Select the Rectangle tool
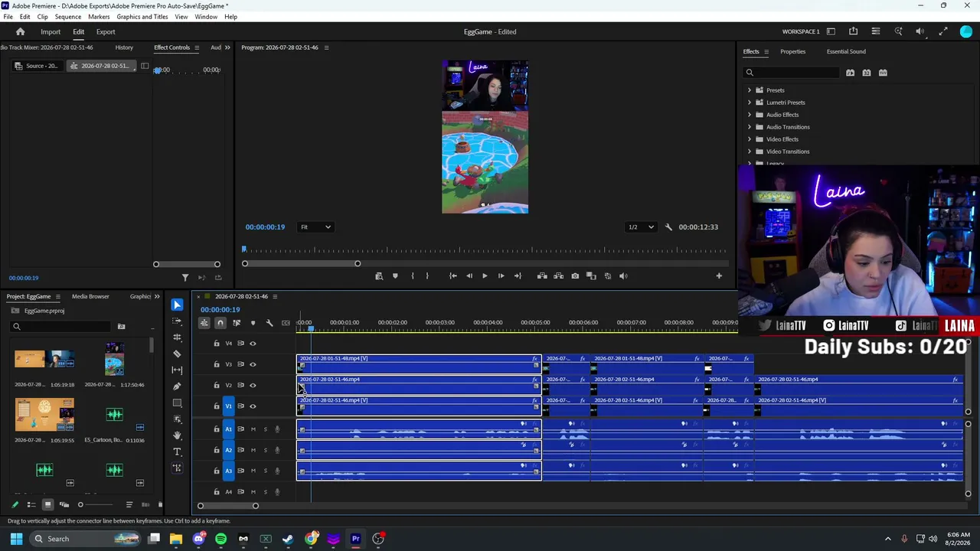The width and height of the screenshot is (980, 551). [x=177, y=403]
